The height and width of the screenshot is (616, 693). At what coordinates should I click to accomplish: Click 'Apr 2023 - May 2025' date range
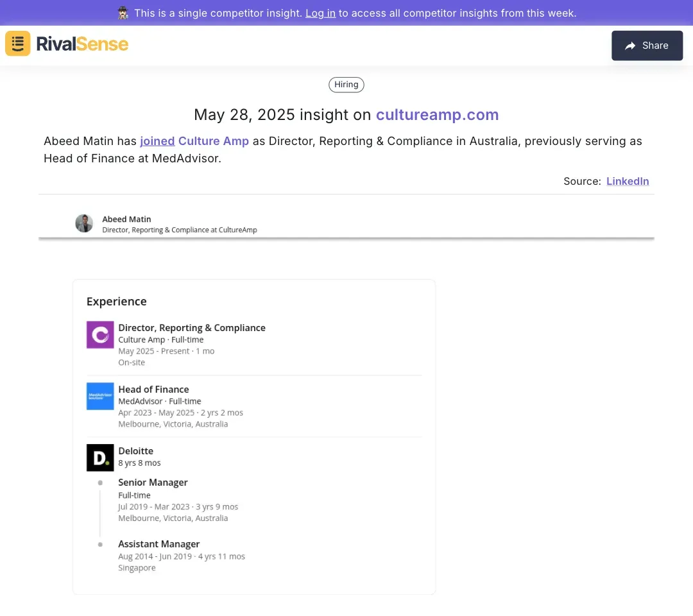point(157,413)
